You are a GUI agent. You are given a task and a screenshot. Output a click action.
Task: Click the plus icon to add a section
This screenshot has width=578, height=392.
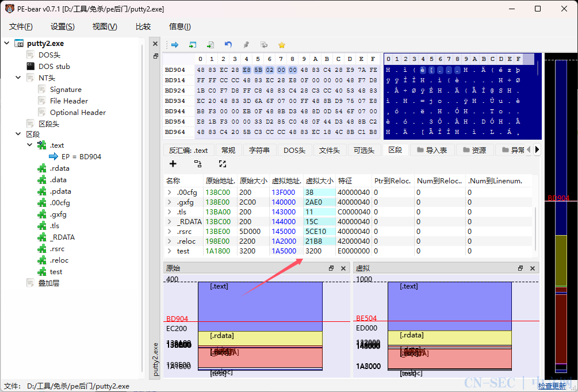pos(173,164)
